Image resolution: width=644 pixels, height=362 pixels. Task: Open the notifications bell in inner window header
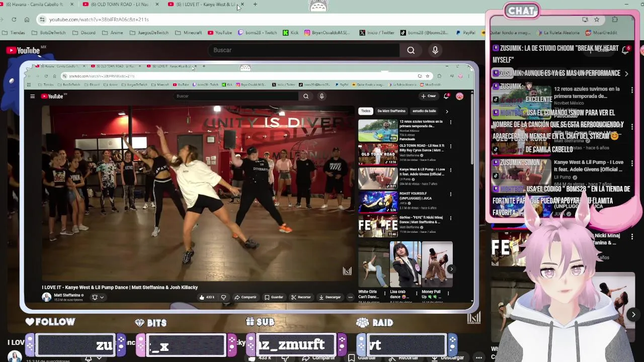click(x=446, y=96)
